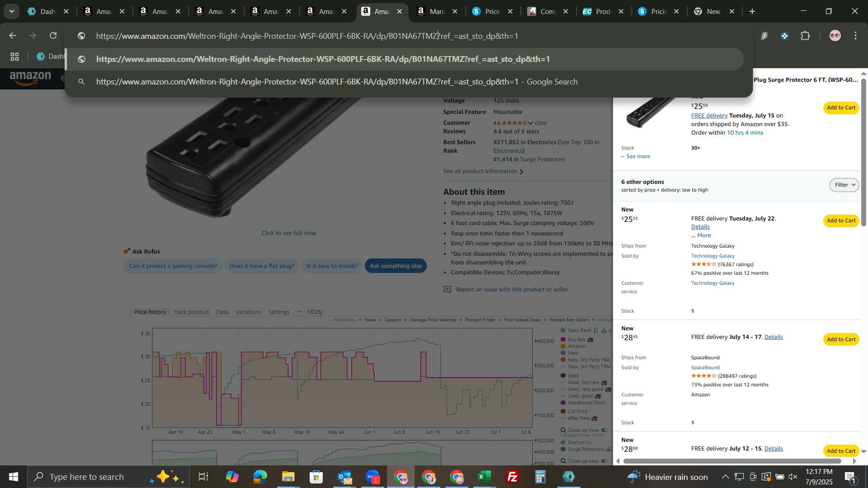Switch to the Mana browser tab
Viewport: 868px width, 488px height.
[436, 11]
